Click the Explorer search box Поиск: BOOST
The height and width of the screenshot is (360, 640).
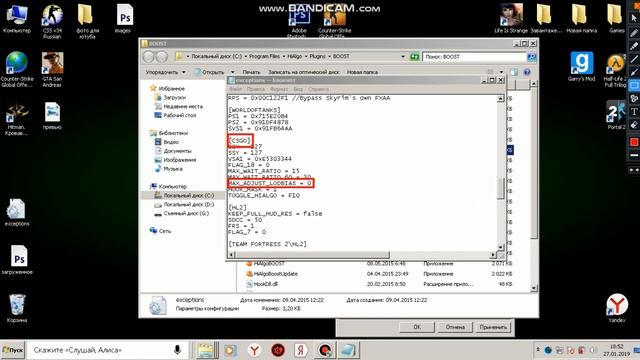(x=475, y=57)
